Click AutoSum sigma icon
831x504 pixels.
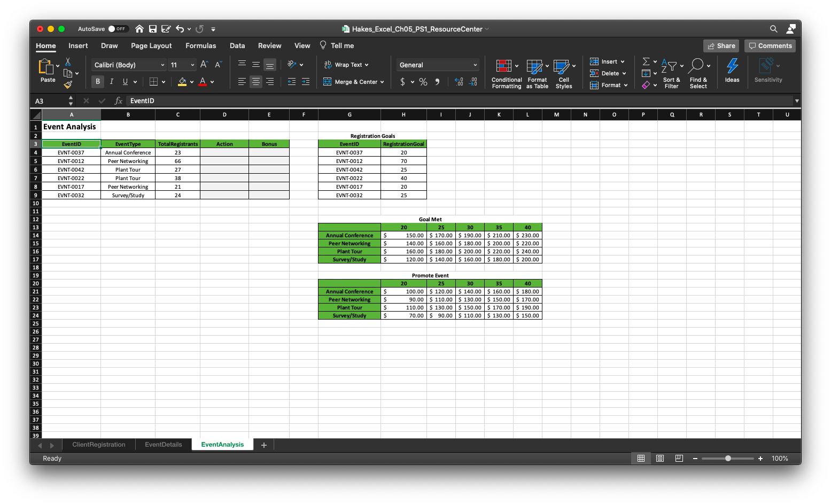[x=646, y=61]
